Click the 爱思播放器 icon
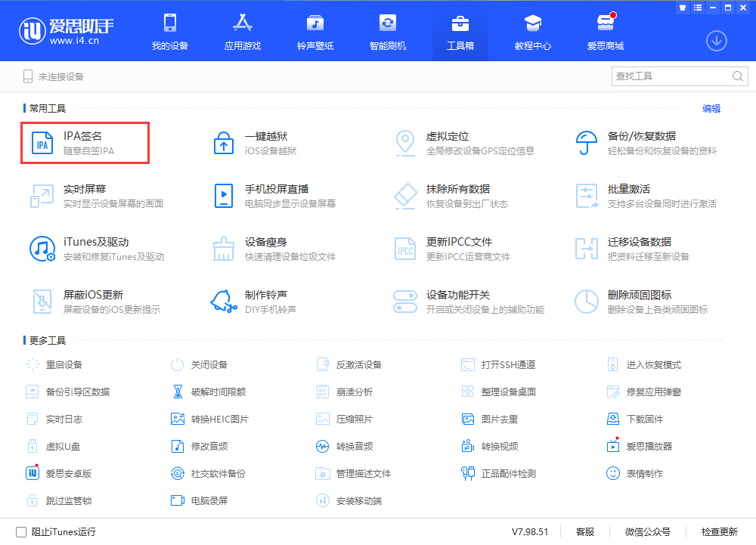Viewport: 756px width, 545px height. [x=613, y=446]
